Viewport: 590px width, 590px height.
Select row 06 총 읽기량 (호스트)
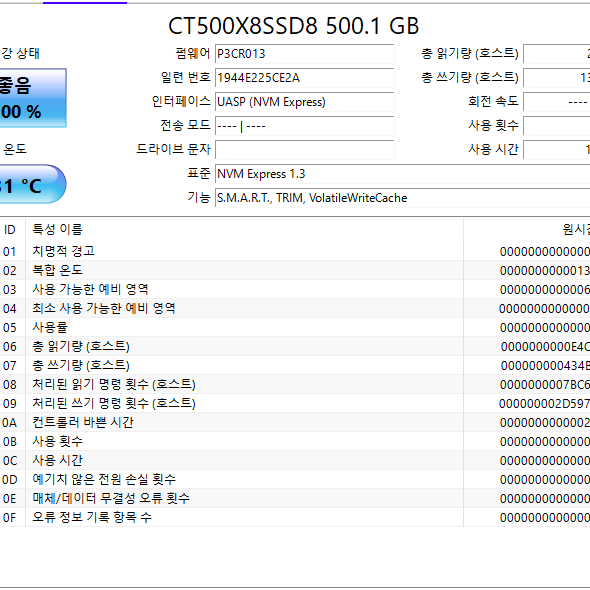pos(295,347)
